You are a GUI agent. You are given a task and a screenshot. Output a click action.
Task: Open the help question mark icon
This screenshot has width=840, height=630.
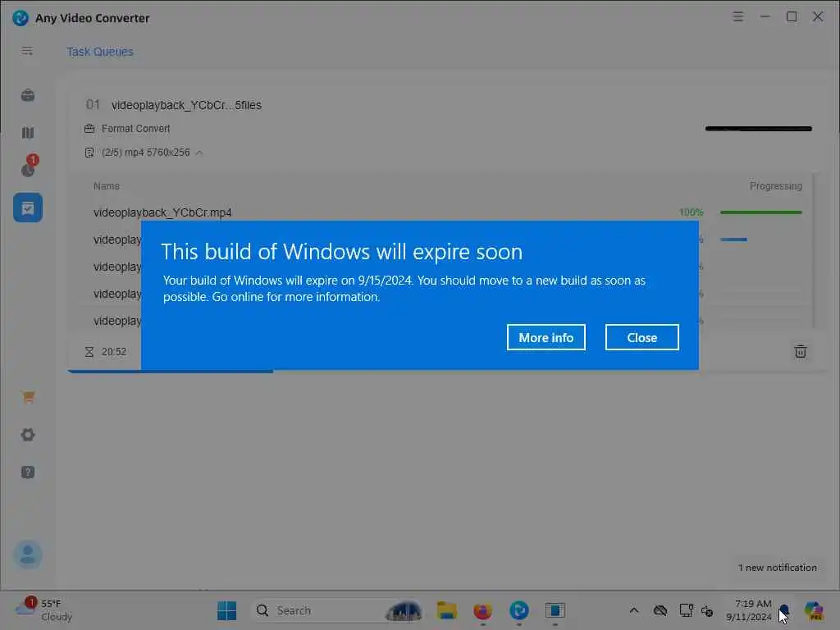pyautogui.click(x=28, y=472)
